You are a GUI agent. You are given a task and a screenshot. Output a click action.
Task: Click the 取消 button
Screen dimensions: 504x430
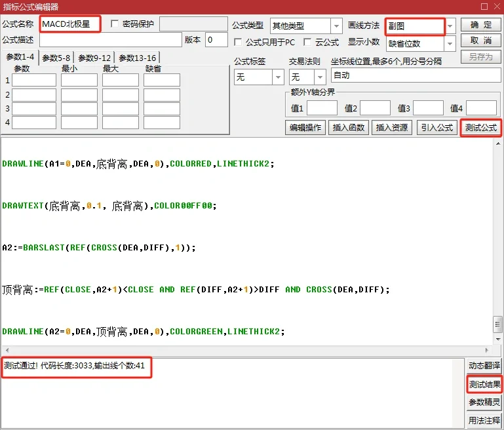point(481,41)
